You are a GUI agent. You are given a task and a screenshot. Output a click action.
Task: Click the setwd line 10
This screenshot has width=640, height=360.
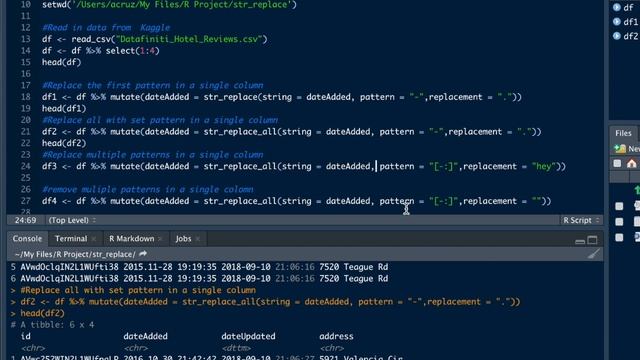[x=169, y=5]
